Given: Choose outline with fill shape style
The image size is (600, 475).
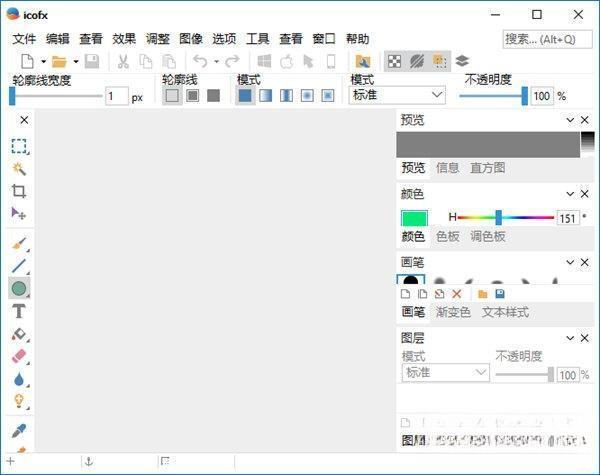Looking at the screenshot, I should [x=192, y=96].
